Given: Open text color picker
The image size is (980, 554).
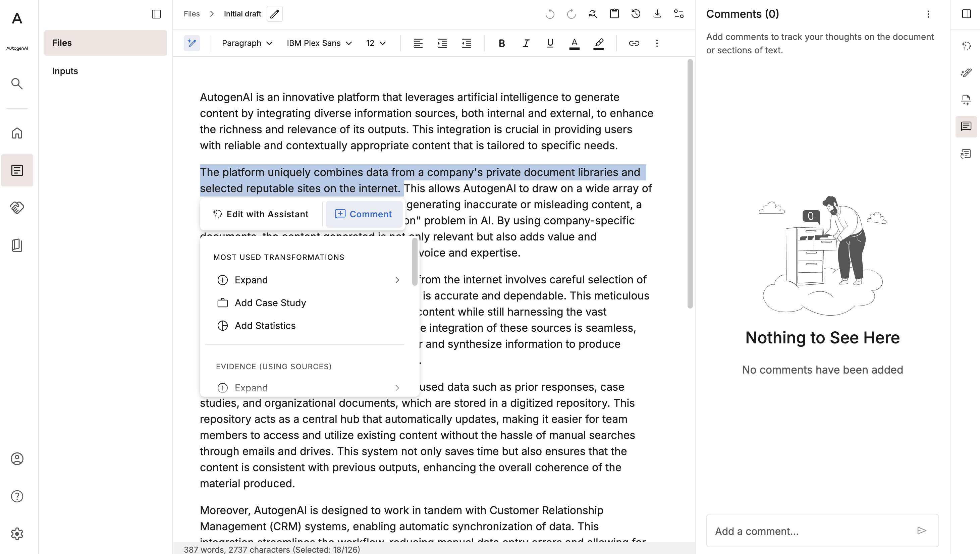Looking at the screenshot, I should coord(575,43).
